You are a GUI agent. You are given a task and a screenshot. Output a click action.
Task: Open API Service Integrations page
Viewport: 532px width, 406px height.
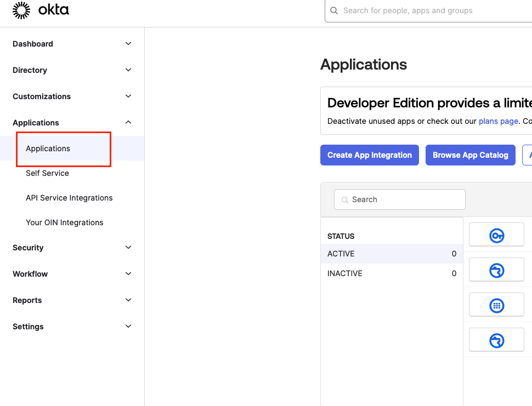[x=69, y=198]
